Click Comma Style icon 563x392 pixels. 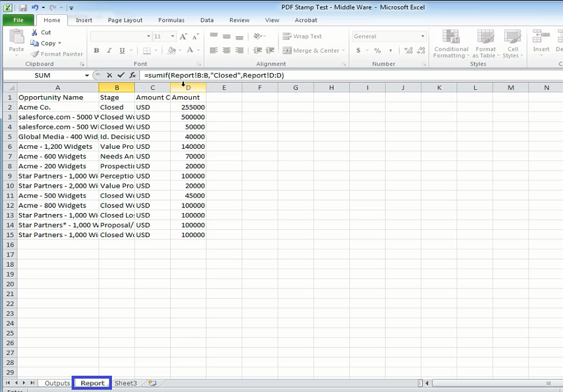390,51
